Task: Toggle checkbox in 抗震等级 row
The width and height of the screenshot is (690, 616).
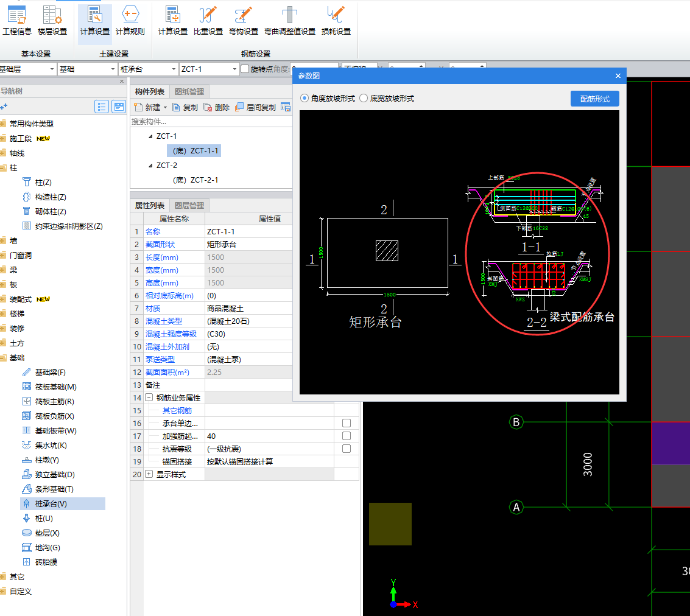Action: [347, 449]
